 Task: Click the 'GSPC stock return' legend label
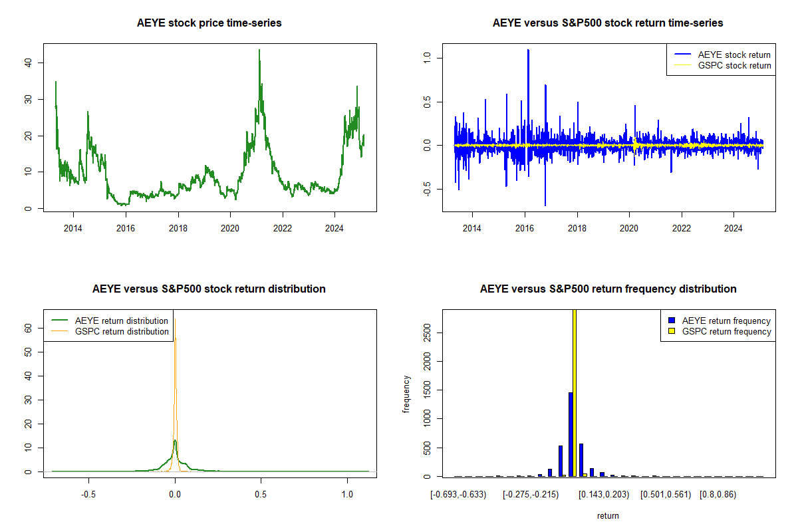click(734, 66)
